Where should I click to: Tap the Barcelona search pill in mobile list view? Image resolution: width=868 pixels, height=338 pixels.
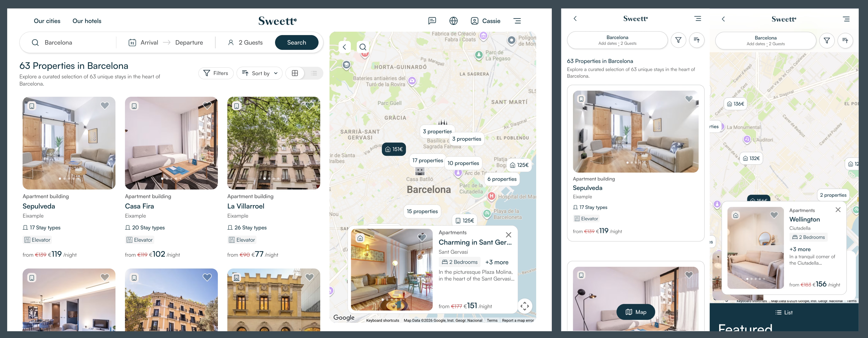[617, 40]
